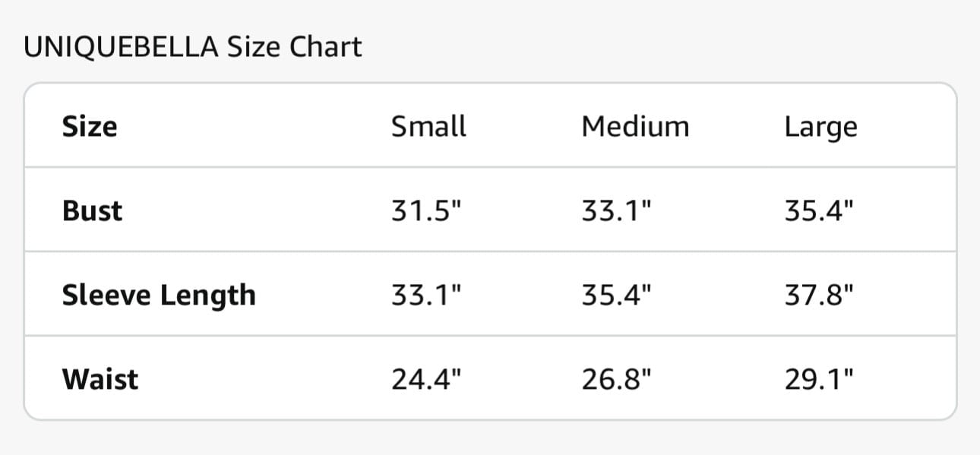The width and height of the screenshot is (980, 455).
Task: Click the Large sleeve length 37.8"
Action: (x=820, y=294)
